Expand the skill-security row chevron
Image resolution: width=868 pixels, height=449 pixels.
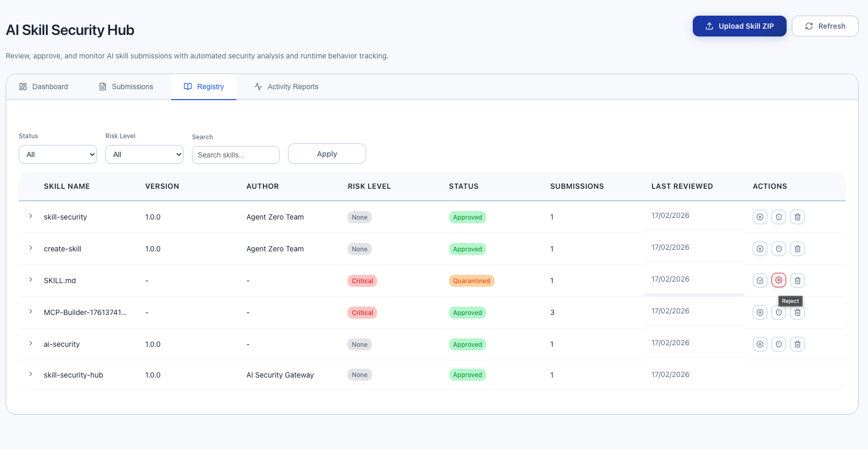click(31, 216)
